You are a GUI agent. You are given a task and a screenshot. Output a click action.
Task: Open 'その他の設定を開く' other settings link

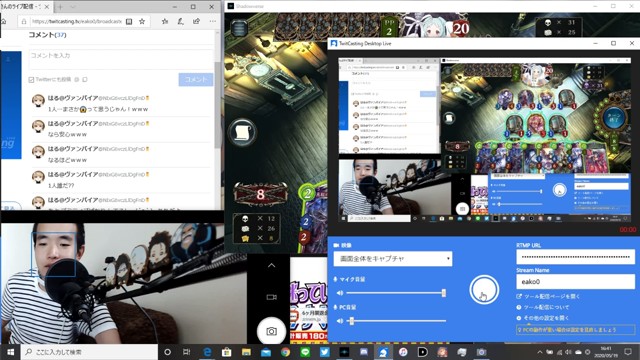543,318
